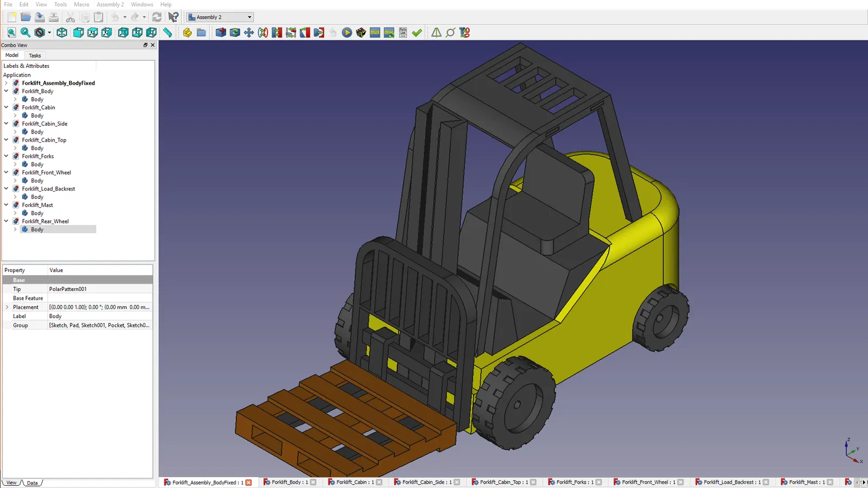Click the Move Part arrows icon
This screenshot has height=488, width=868.
coord(249,33)
